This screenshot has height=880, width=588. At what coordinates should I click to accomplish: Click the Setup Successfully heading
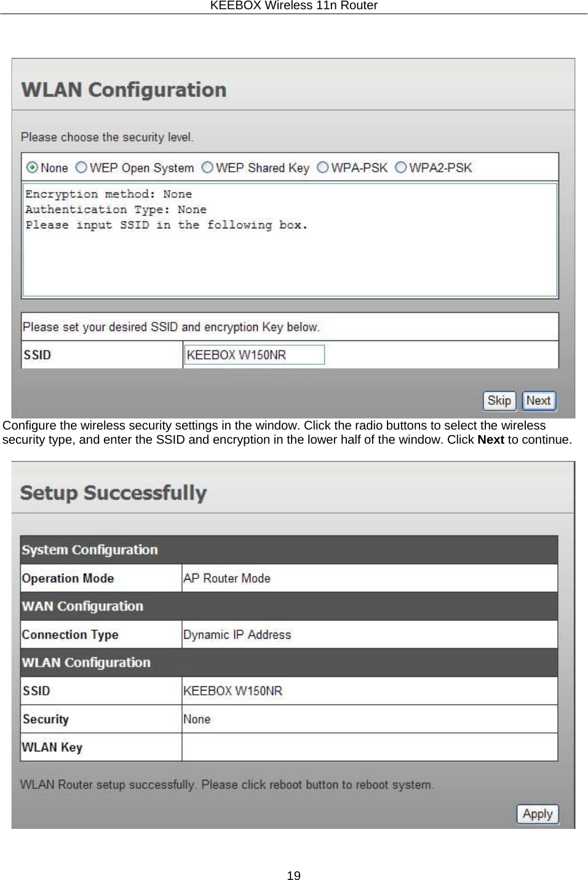pos(113,492)
